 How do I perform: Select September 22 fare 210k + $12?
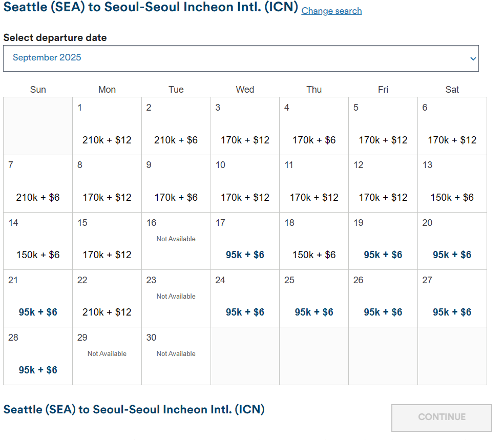(x=107, y=312)
